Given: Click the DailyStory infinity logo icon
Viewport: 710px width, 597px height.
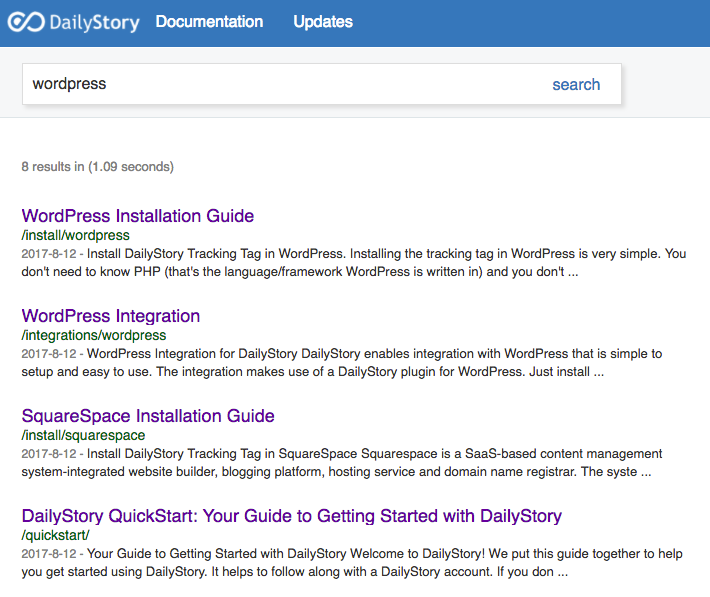Looking at the screenshot, I should click(26, 22).
